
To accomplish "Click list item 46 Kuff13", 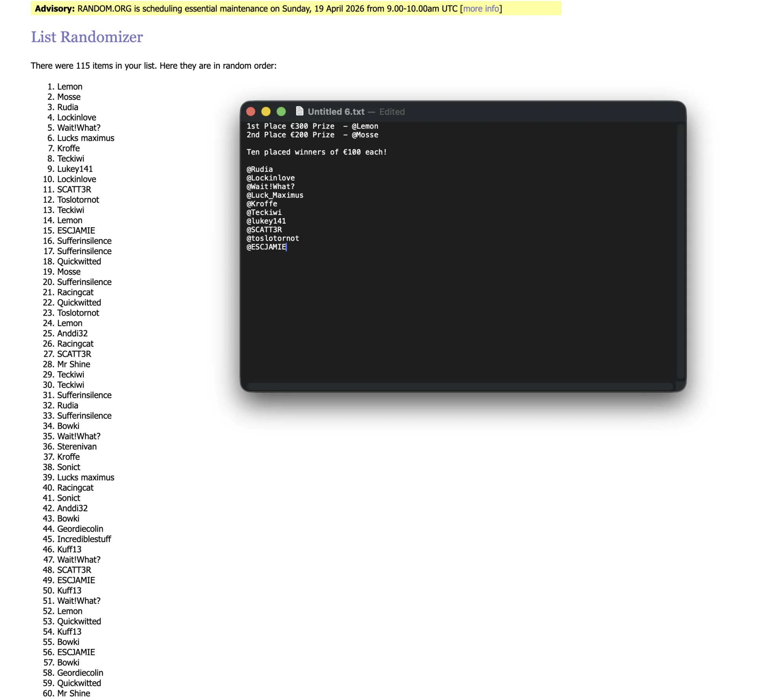I will [69, 549].
